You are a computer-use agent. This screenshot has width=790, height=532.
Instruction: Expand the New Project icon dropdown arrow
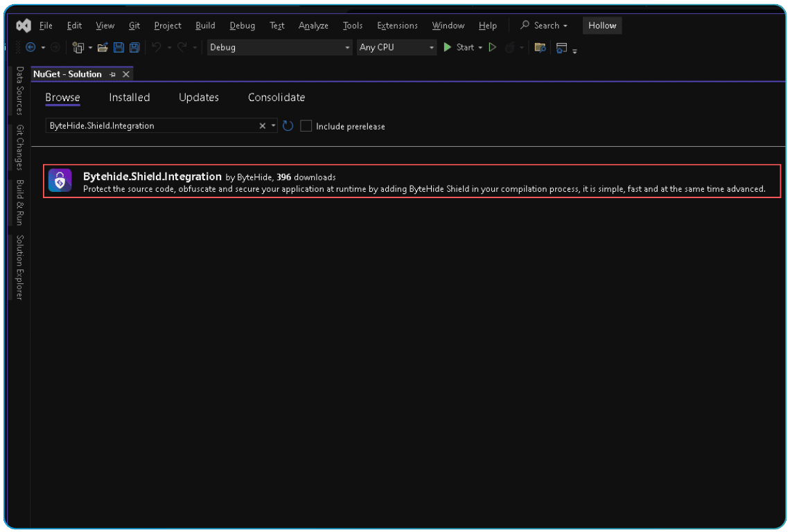[x=90, y=48]
